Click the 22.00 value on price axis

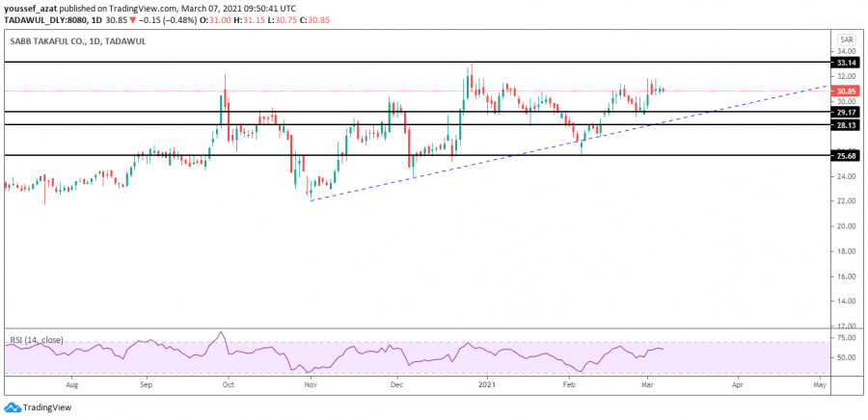click(x=845, y=201)
